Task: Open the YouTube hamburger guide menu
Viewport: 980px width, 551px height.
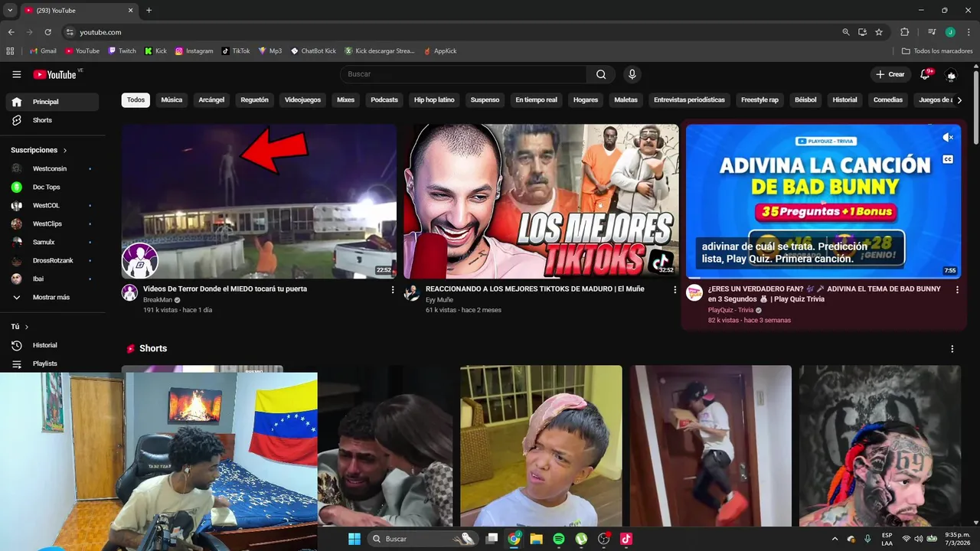Action: click(x=17, y=74)
